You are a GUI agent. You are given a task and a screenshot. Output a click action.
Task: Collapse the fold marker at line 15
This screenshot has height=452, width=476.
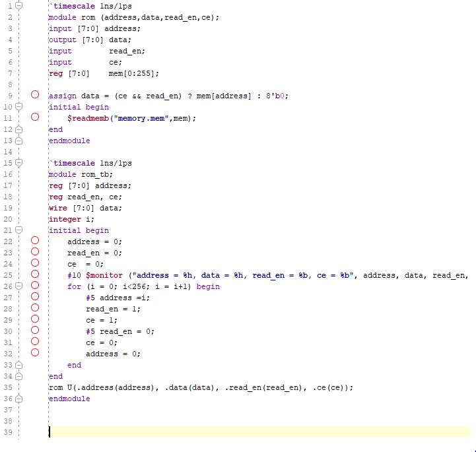pos(19,163)
